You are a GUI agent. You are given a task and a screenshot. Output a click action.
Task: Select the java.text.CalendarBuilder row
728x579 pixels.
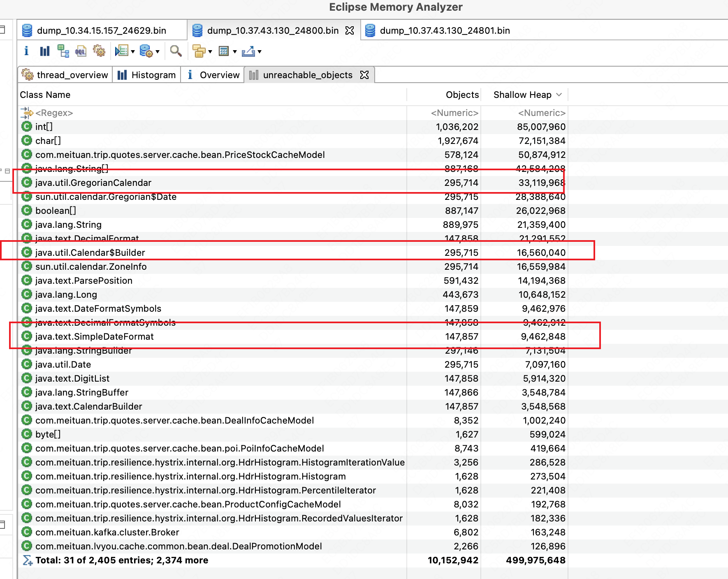click(x=293, y=406)
